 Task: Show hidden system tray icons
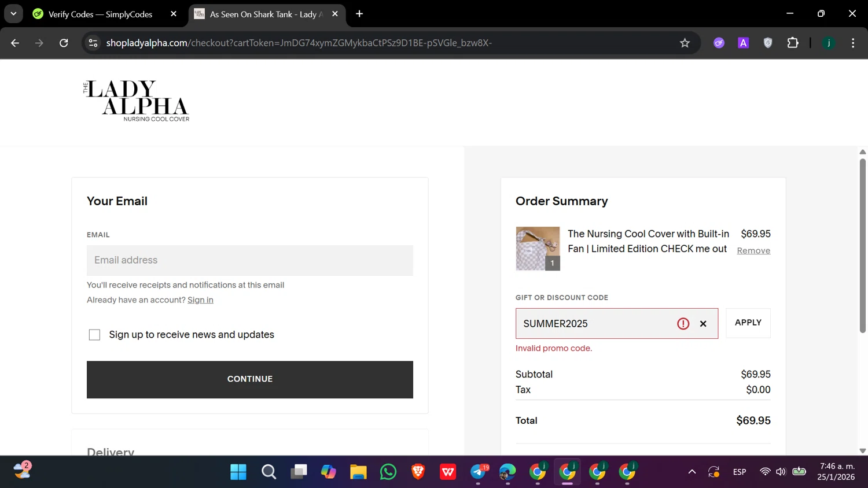click(x=692, y=472)
